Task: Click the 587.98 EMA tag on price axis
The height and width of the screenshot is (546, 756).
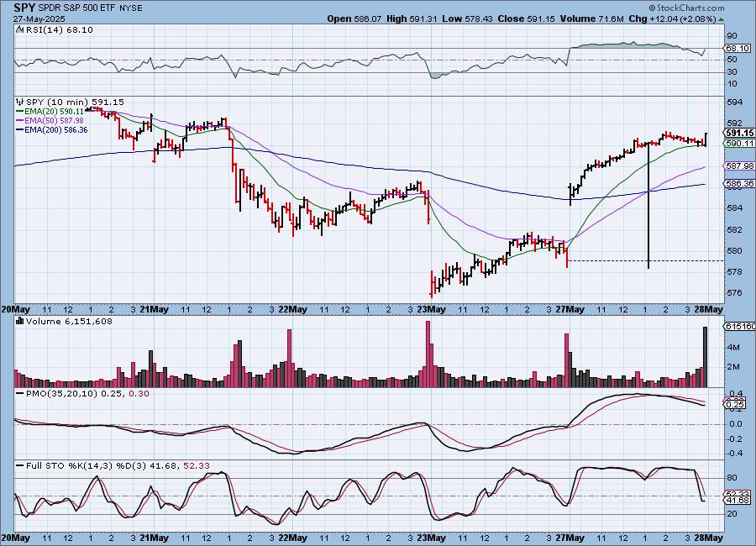Action: pyautogui.click(x=739, y=165)
